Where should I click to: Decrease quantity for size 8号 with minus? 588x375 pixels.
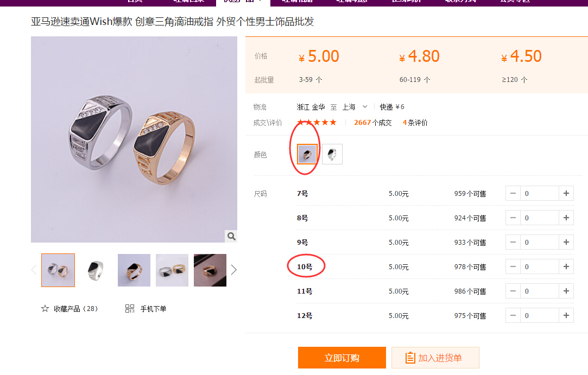click(513, 218)
